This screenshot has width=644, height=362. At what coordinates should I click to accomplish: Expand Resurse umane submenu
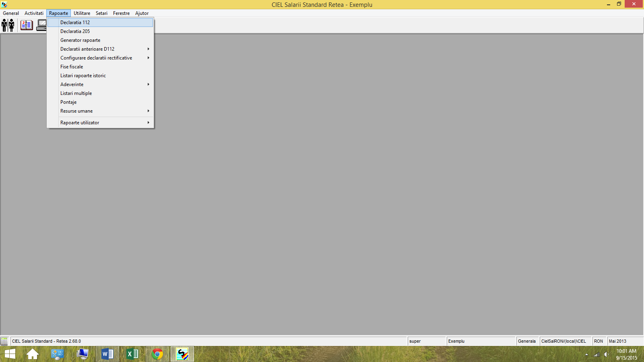(100, 111)
